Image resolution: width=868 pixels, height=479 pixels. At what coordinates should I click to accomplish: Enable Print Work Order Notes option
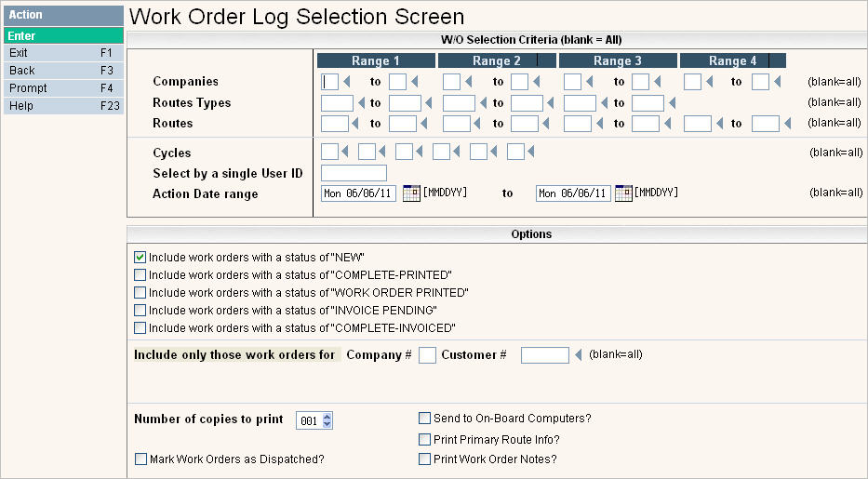click(424, 459)
